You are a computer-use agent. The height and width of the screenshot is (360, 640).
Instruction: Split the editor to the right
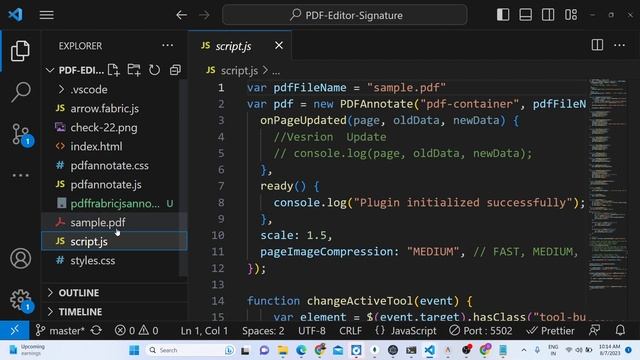(597, 45)
